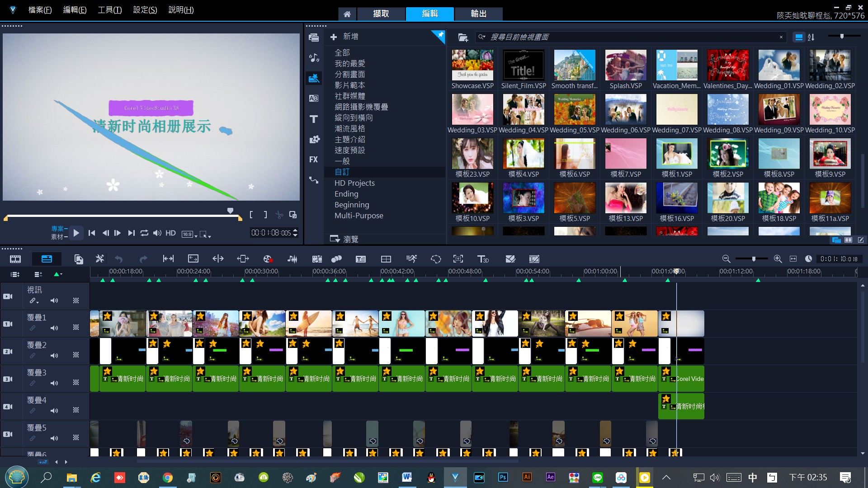Zoom in the timeline with plus magnifier

[778, 259]
